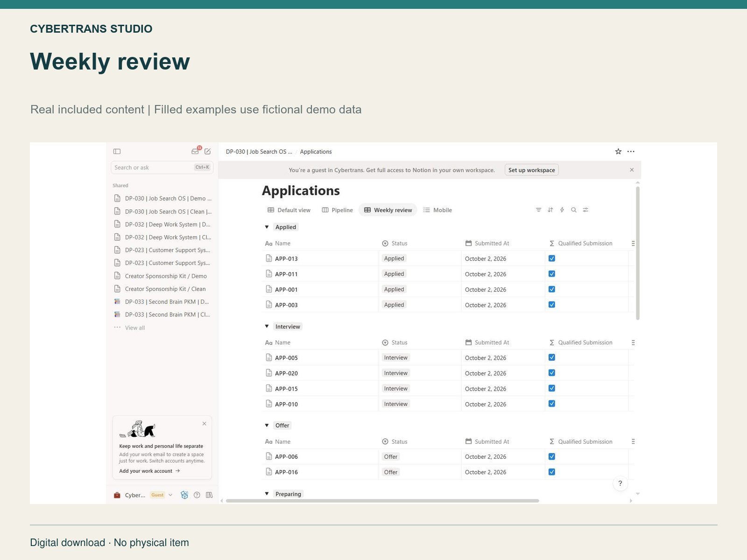Open the help question mark button

tap(620, 483)
